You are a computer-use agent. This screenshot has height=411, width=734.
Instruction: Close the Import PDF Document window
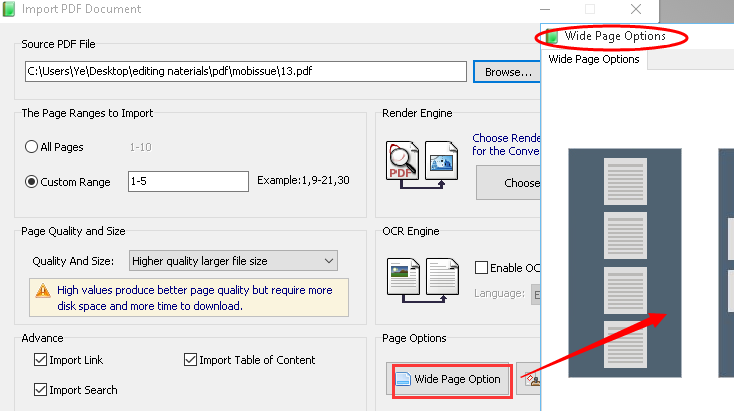point(636,9)
